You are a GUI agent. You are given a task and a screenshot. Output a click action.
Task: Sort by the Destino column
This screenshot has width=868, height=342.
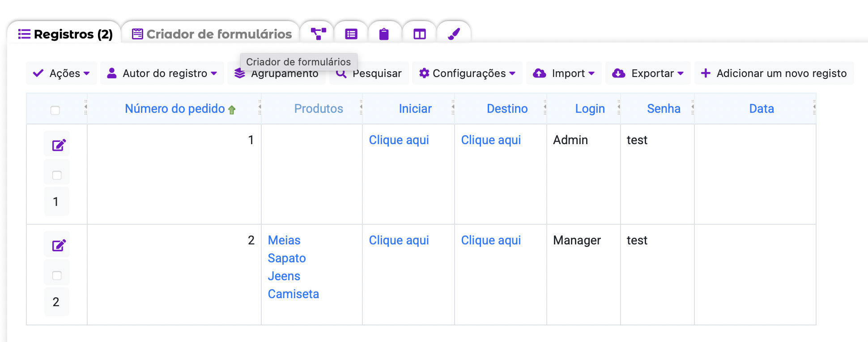coord(507,109)
